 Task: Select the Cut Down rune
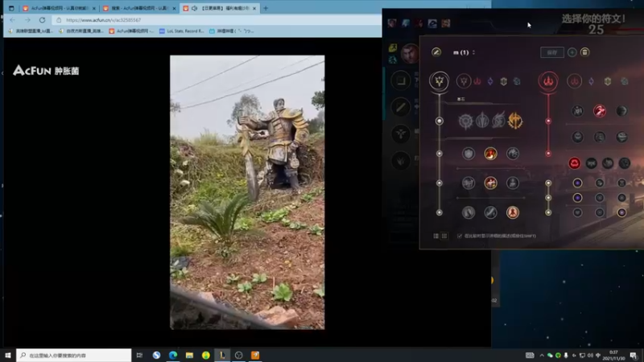coord(490,212)
